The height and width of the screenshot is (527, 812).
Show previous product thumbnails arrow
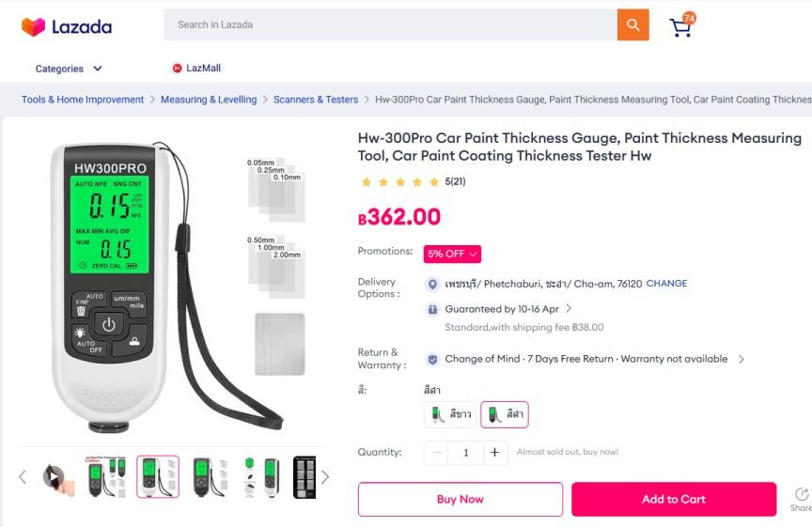click(23, 477)
